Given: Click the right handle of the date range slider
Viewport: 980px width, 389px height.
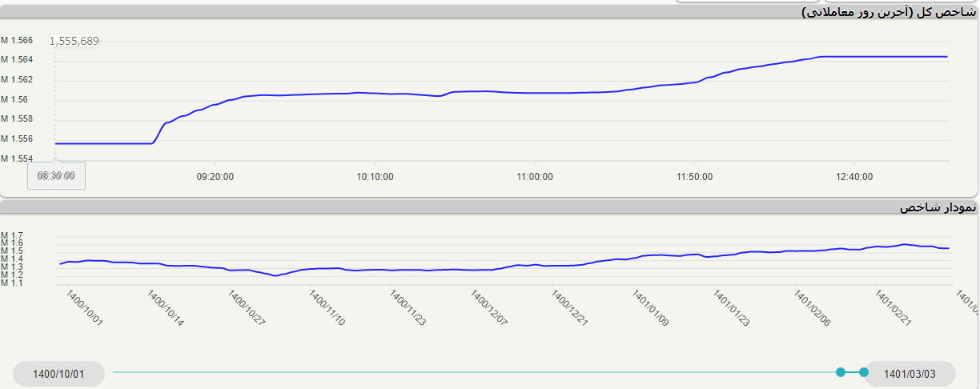Looking at the screenshot, I should 863,372.
